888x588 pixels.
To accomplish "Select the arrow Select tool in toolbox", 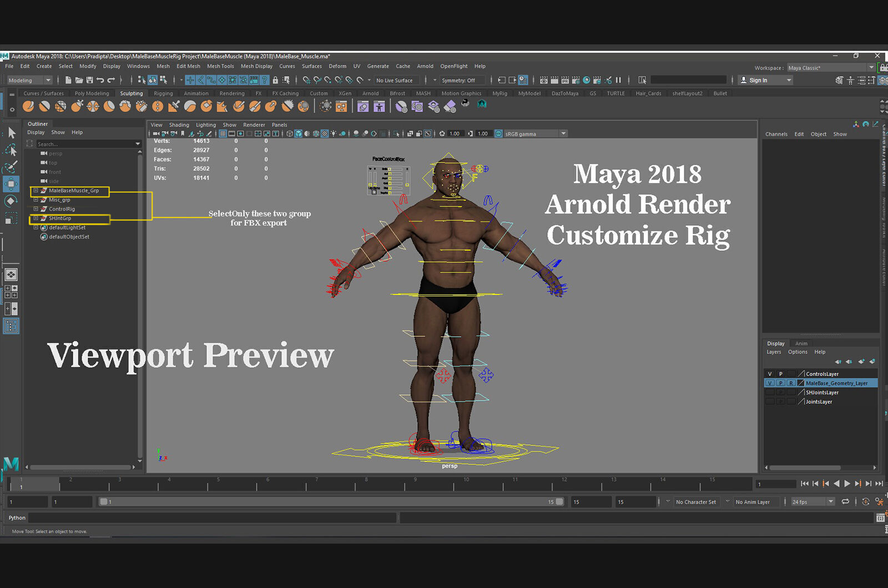I will [12, 133].
